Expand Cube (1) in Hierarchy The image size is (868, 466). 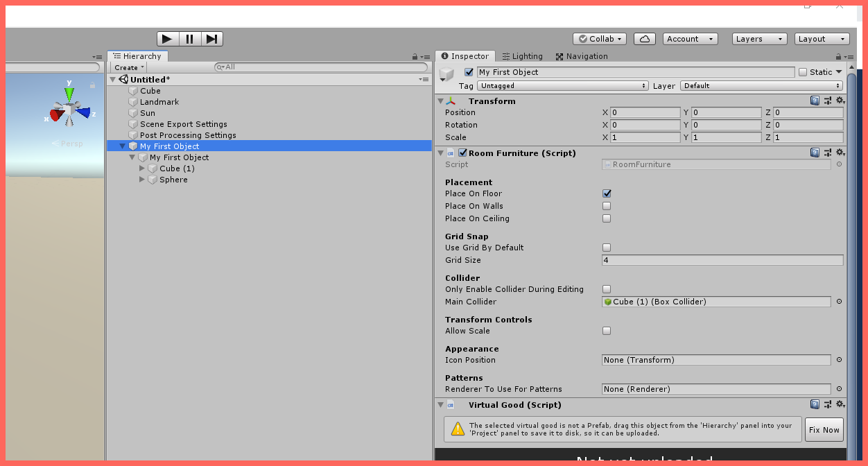(x=143, y=169)
